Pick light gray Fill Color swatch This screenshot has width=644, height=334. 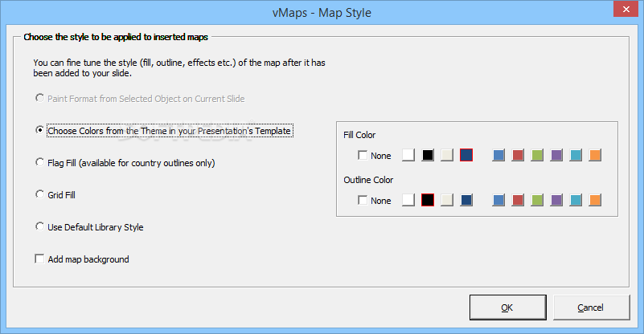coord(447,155)
